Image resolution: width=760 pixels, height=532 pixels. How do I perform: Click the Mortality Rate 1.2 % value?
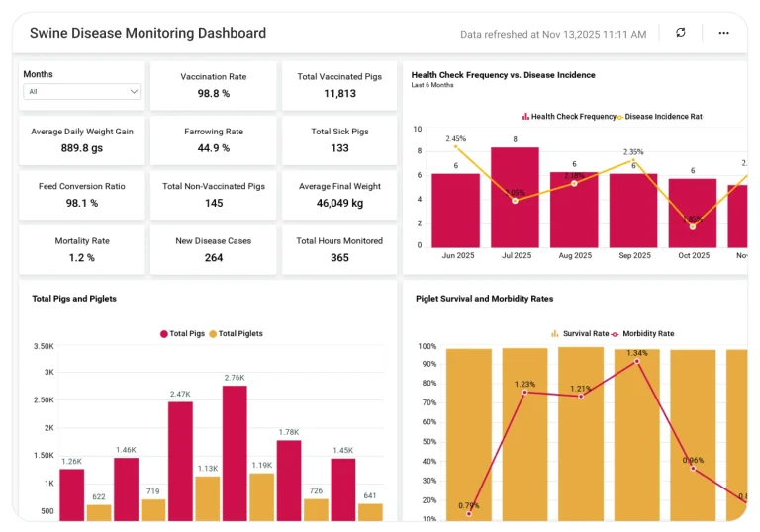pos(82,258)
